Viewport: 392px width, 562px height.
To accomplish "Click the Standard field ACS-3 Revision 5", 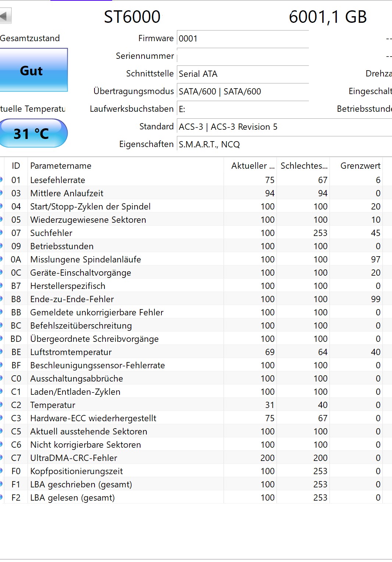I will click(x=284, y=127).
